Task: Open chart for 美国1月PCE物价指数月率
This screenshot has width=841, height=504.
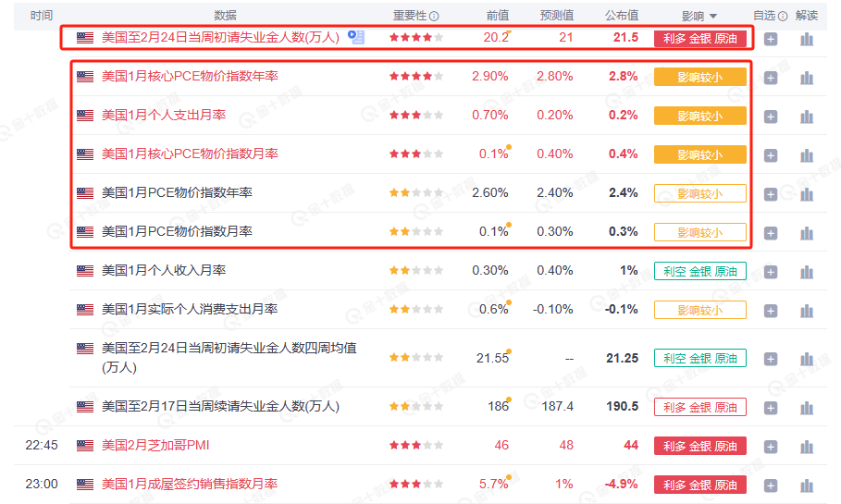Action: [x=807, y=233]
